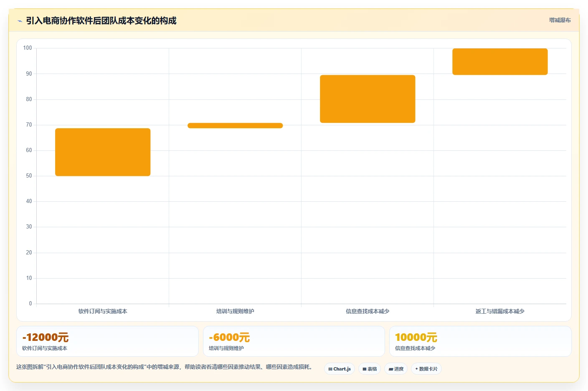Click the y-axis value 100
The height and width of the screenshot is (391, 588).
28,48
